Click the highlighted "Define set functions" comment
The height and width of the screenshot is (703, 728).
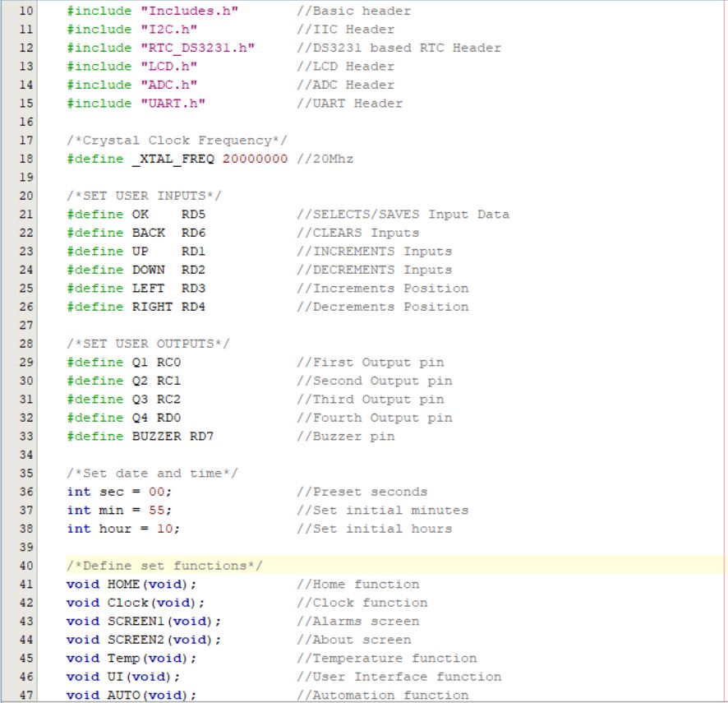164,566
